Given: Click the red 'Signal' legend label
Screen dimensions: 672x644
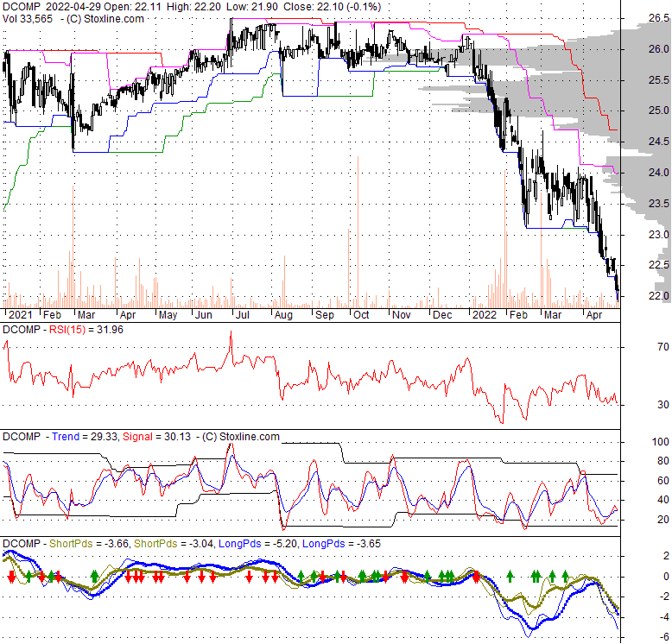Looking at the screenshot, I should (x=137, y=437).
